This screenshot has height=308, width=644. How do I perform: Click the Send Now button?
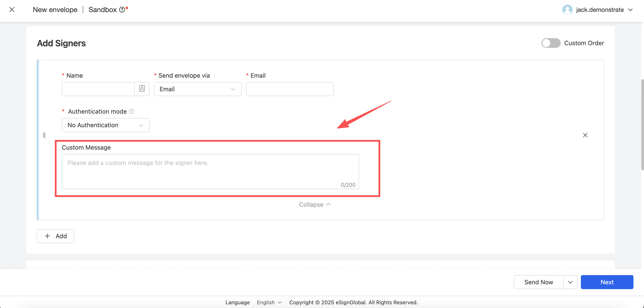(539, 282)
